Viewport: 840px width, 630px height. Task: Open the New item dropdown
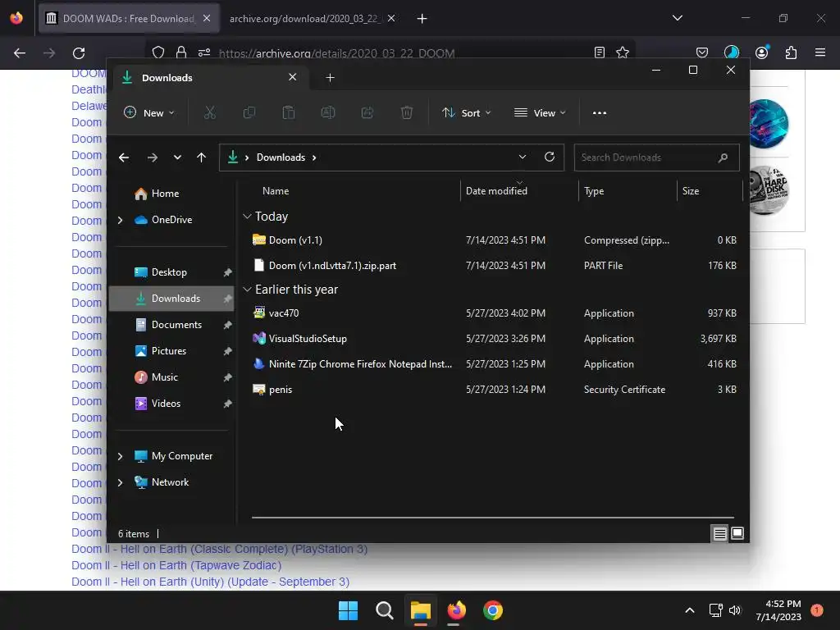149,113
